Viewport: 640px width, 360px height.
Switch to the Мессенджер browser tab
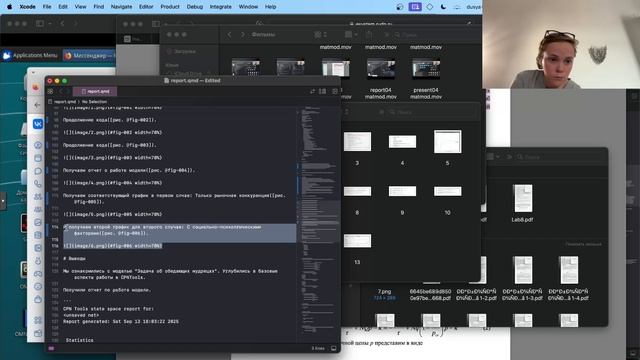[x=89, y=56]
